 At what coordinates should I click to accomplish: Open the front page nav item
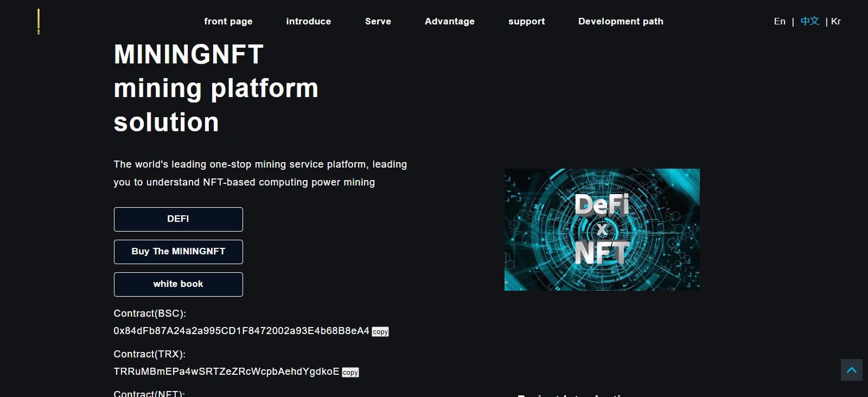228,21
